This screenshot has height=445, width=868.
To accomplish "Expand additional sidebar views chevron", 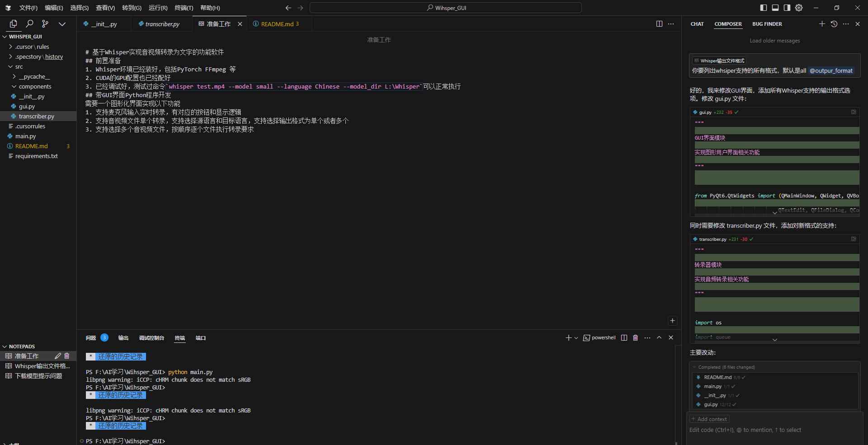I will [x=62, y=24].
